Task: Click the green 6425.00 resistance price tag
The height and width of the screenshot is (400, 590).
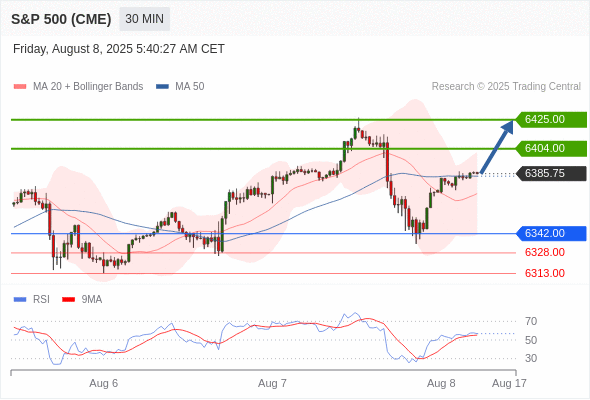Action: click(x=551, y=119)
